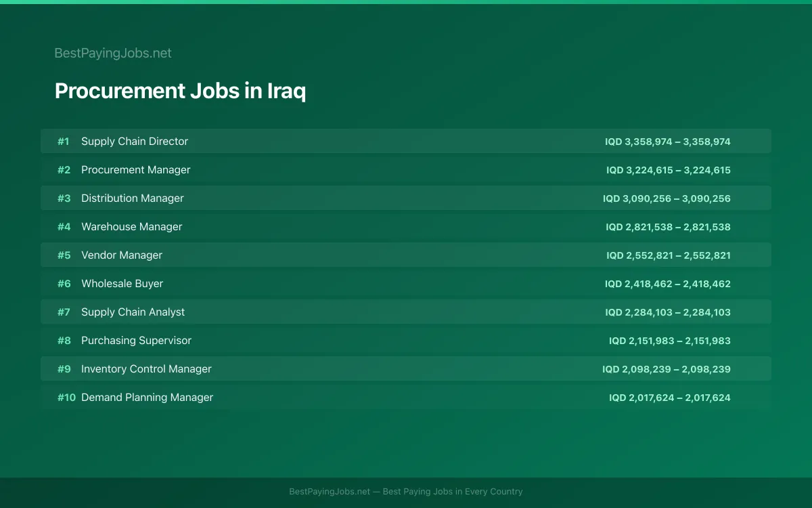Click rank number #10
Screen dimensions: 812x508
[66, 398]
